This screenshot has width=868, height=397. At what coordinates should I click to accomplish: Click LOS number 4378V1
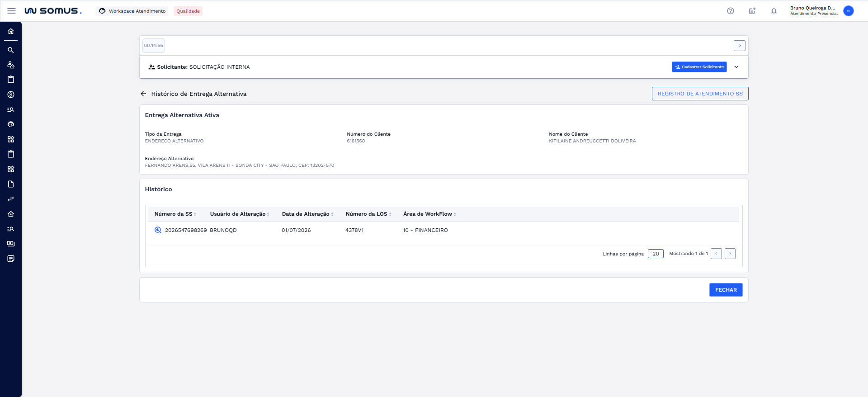pos(354,230)
